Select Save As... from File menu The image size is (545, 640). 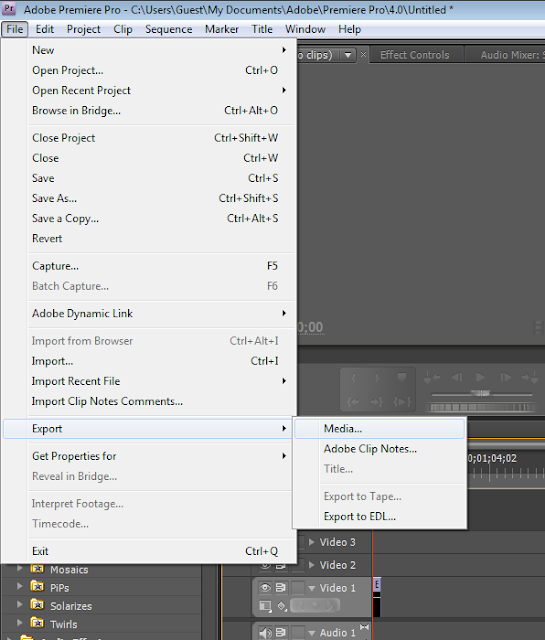click(149, 198)
